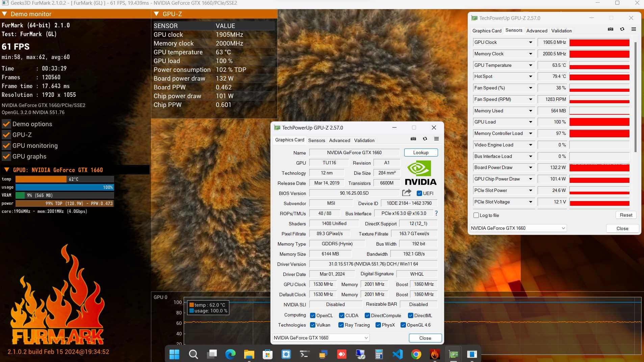Click the GPU Load red graph bar
This screenshot has height=362, width=644.
click(x=599, y=122)
